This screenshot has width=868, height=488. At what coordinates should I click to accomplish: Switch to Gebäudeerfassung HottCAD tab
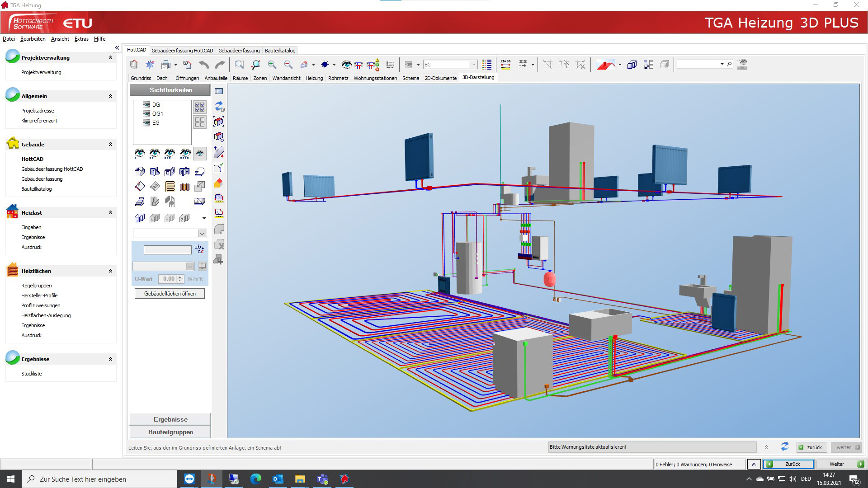tap(182, 51)
